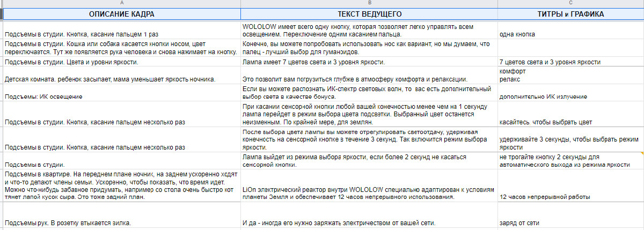Select cell starting 'Подсъемы в квартире. На переднем плане'
This screenshot has height=230, width=644.
tap(122, 186)
